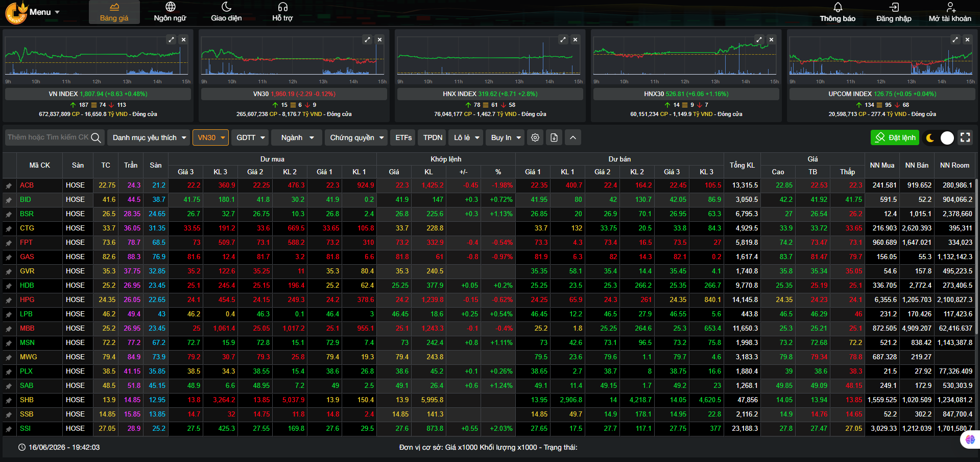Open Thông báo notifications

coord(838,12)
